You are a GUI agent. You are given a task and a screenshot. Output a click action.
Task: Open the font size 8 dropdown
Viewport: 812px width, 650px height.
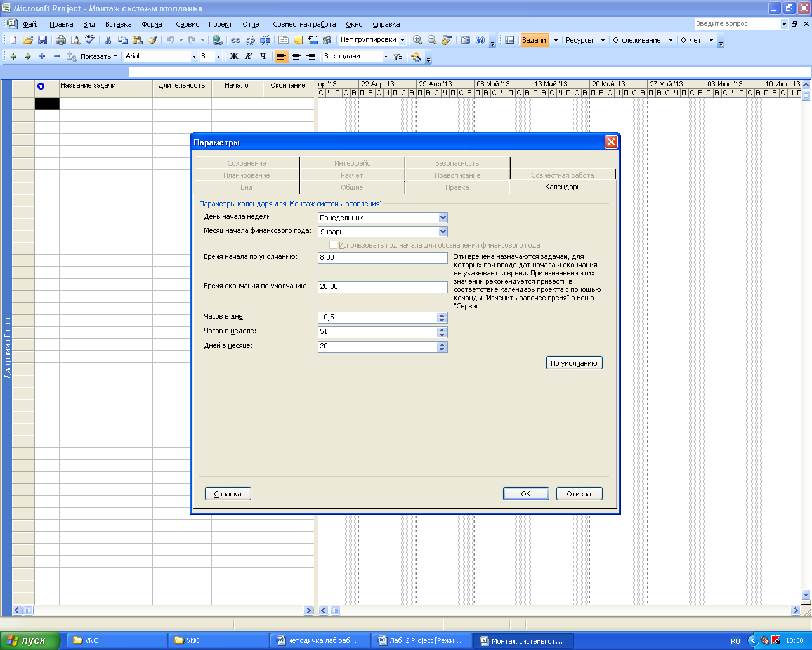point(218,56)
